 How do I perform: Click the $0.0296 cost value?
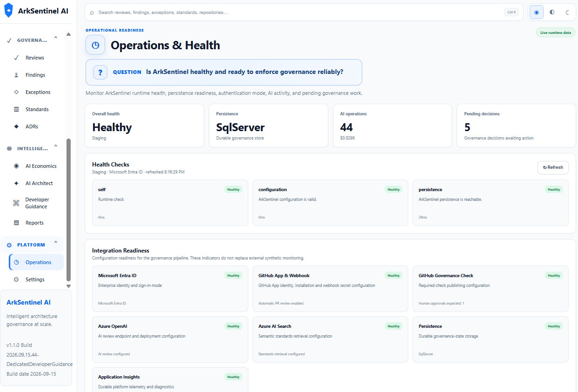[x=348, y=138]
